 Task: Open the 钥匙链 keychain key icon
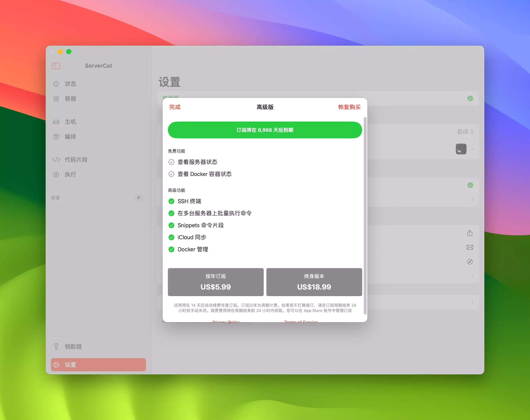[56, 346]
